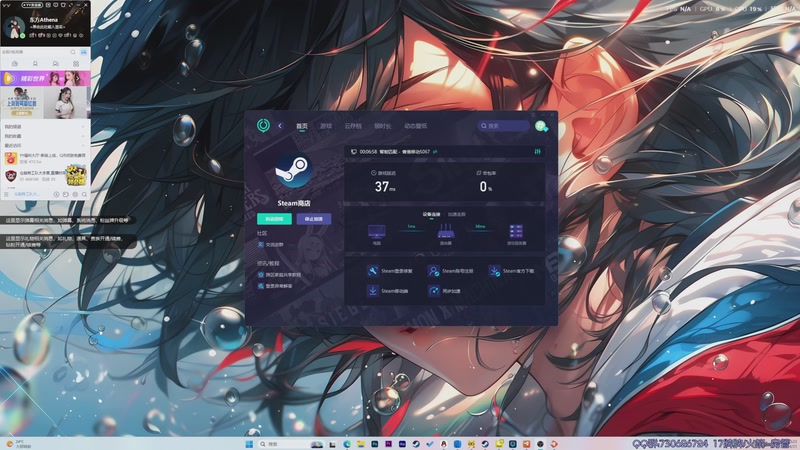Image resolution: width=800 pixels, height=450 pixels.
Task: Click the switch-node arrows beside the node name
Action: pos(435,152)
